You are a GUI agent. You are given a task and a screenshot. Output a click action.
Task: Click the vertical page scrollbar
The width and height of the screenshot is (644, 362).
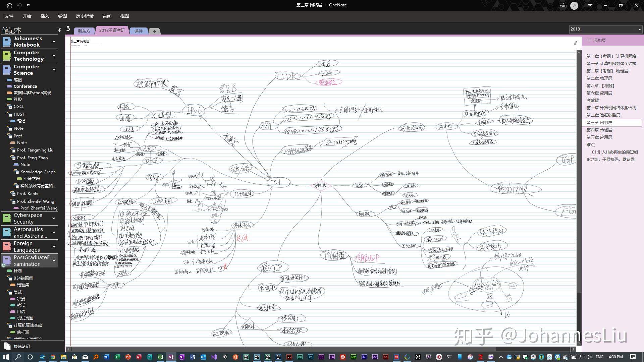pyautogui.click(x=579, y=168)
